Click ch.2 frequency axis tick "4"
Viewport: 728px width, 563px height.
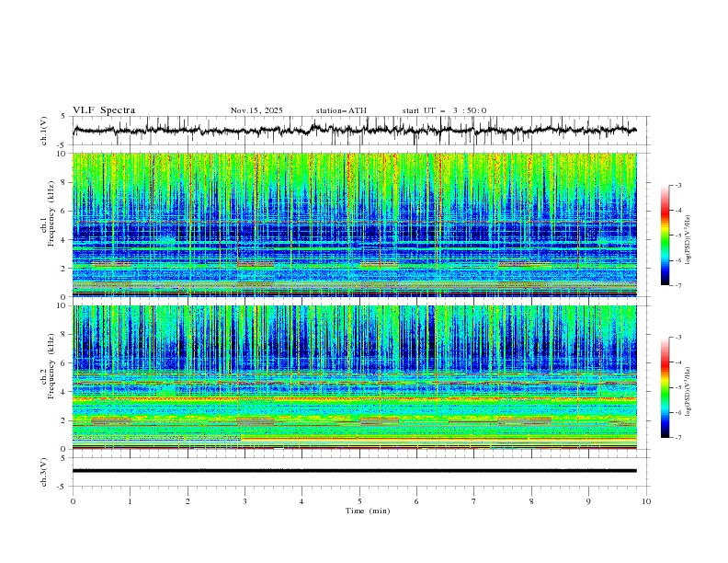(x=63, y=392)
